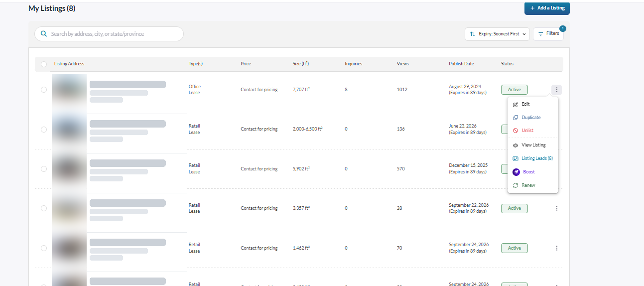Open the Expiry: Soonest First sort dropdown
644x286 pixels.
pyautogui.click(x=497, y=34)
